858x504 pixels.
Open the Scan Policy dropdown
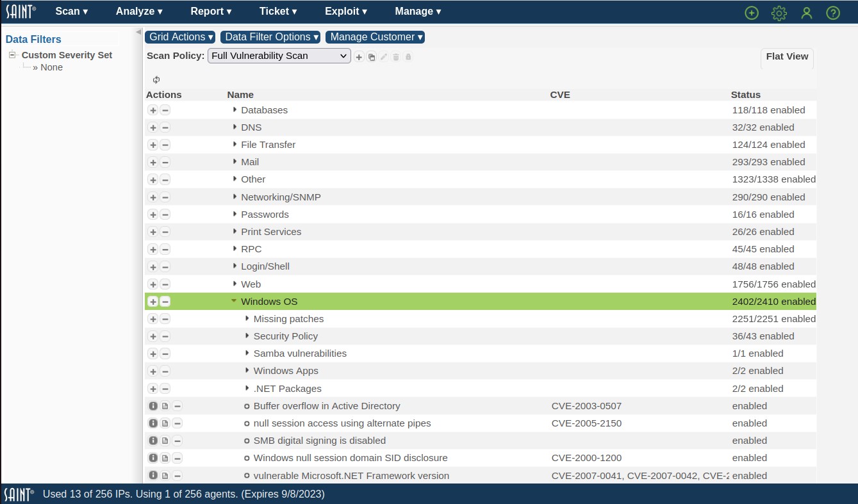279,56
